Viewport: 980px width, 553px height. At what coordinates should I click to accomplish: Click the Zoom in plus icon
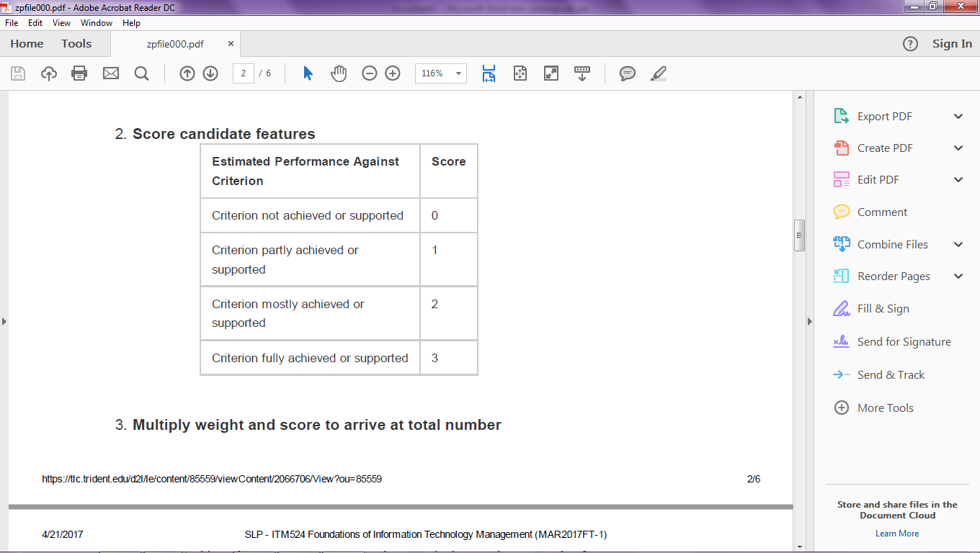coord(393,73)
